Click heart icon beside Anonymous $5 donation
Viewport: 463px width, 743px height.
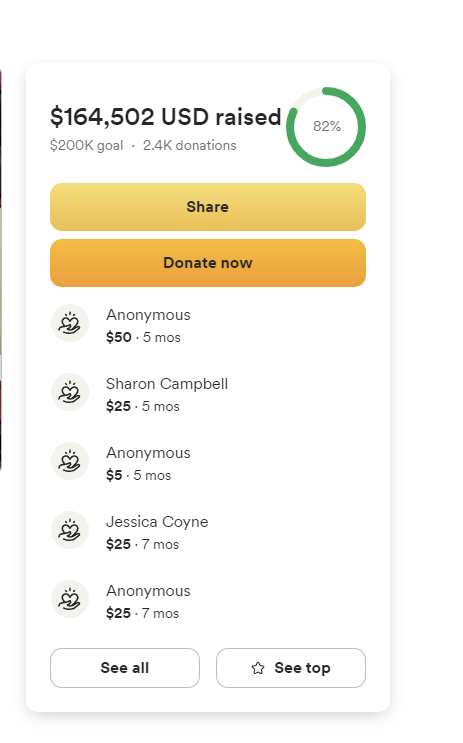point(70,461)
